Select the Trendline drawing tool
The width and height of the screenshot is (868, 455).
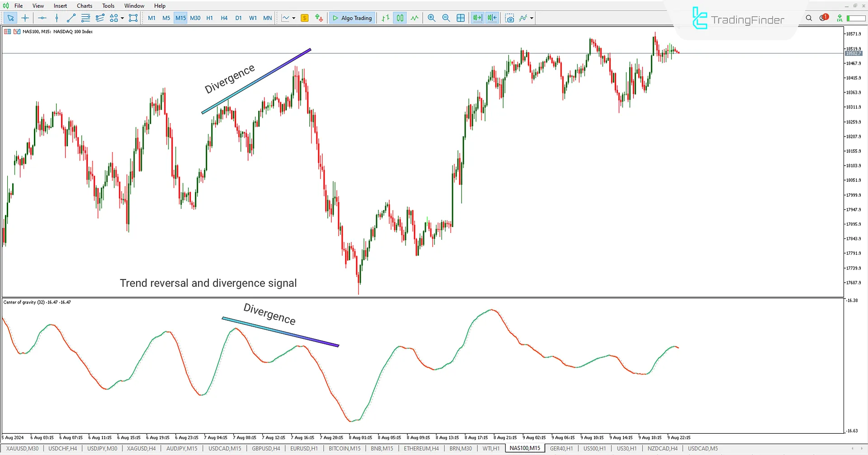[x=71, y=18]
